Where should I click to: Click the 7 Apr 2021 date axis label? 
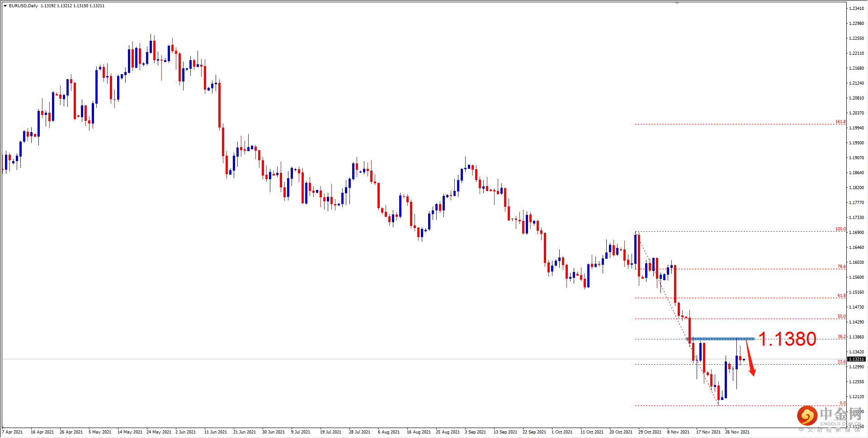pos(13,432)
